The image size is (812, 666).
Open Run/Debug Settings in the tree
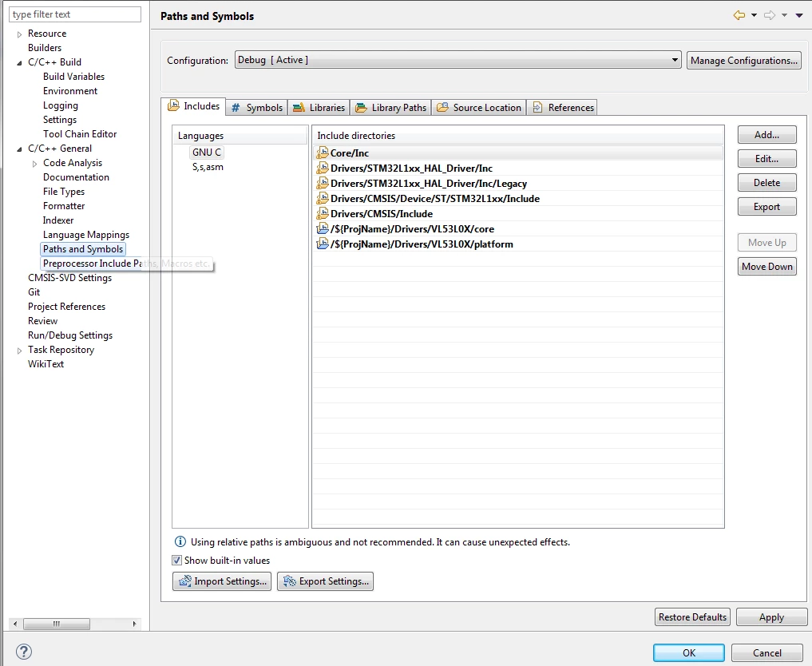pyautogui.click(x=70, y=335)
